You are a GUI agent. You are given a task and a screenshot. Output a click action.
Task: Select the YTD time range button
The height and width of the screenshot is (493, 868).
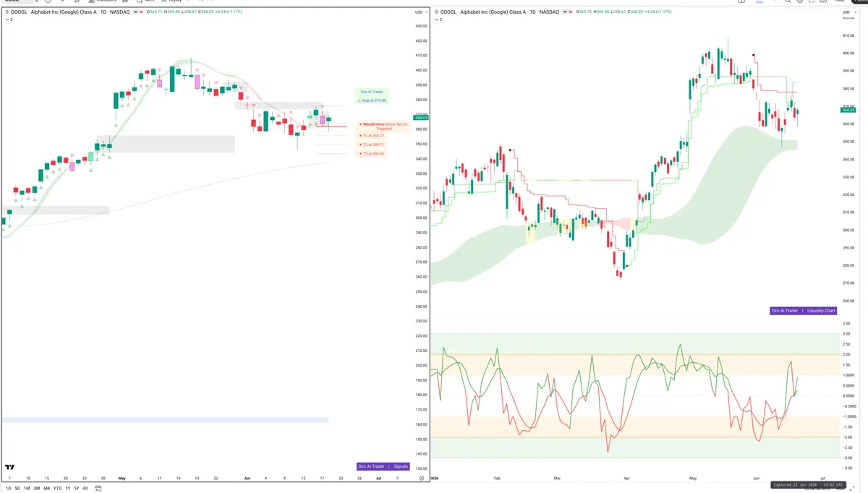[x=57, y=488]
